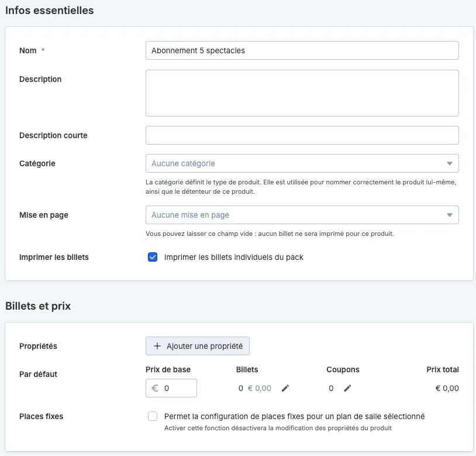Click the Infos essentielles heading
Viewport: 476px width, 456px height.
(50, 11)
